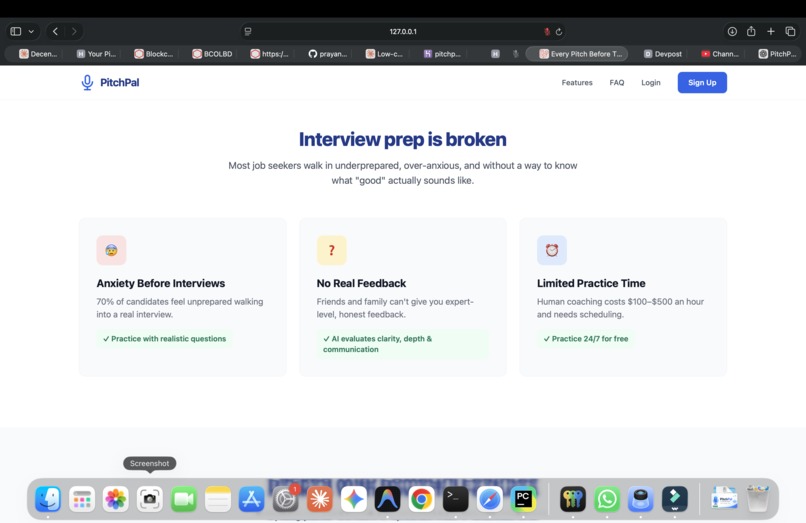Click 'Interview prep is broken' heading
This screenshot has height=523, width=806.
point(403,139)
